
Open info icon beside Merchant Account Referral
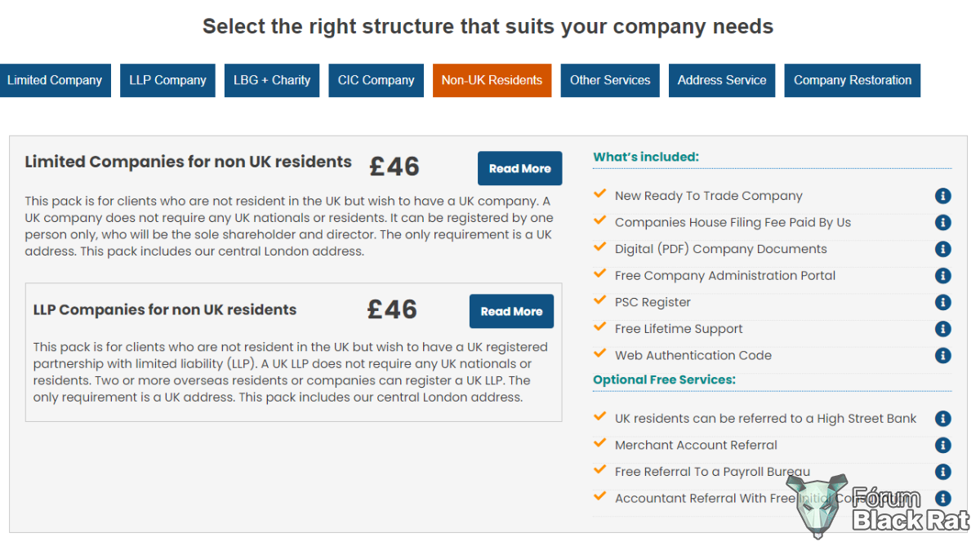point(943,445)
